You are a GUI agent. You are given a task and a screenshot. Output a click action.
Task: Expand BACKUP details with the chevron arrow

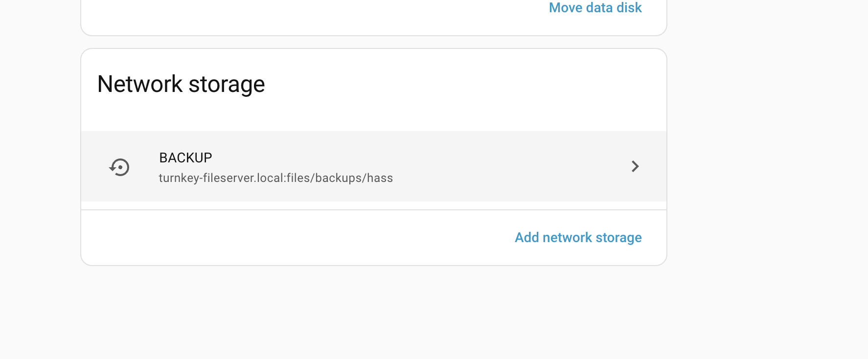(635, 166)
